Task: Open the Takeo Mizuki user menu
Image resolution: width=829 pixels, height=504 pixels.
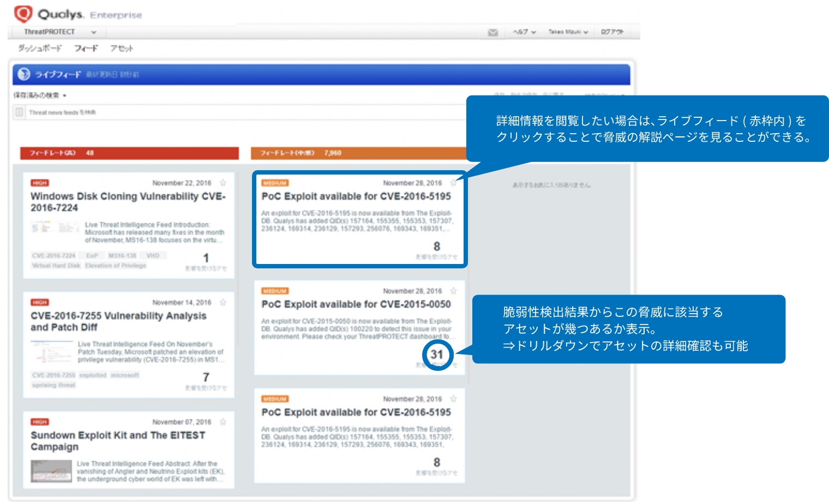Action: pyautogui.click(x=568, y=32)
